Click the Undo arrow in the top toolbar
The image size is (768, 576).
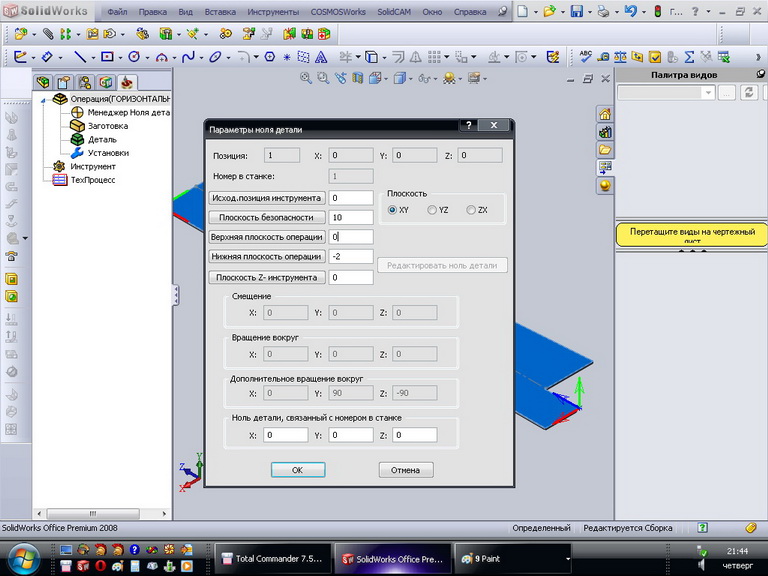pyautogui.click(x=629, y=12)
